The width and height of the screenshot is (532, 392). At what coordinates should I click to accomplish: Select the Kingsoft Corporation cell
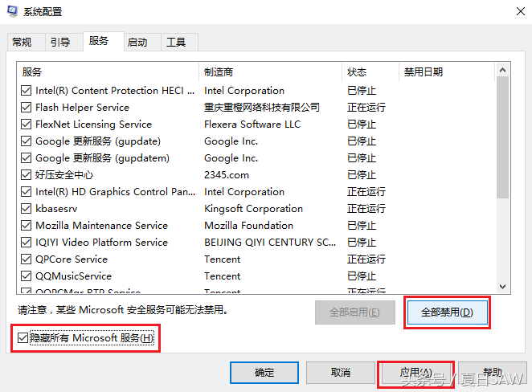pyautogui.click(x=253, y=209)
